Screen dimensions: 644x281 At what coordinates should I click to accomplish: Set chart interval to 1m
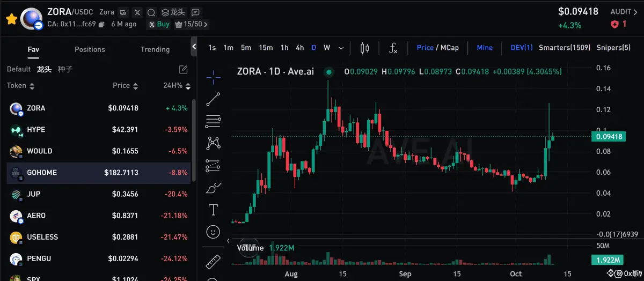228,48
